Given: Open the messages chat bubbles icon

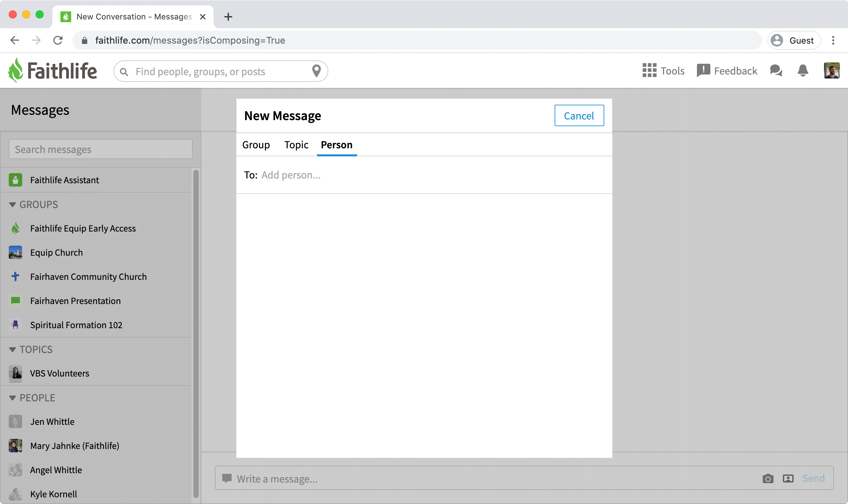Looking at the screenshot, I should coord(775,71).
